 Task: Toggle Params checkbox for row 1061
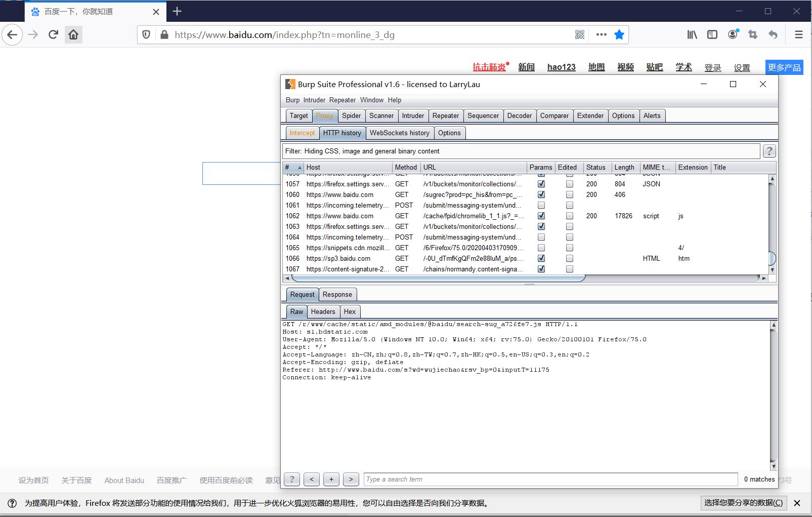point(541,205)
